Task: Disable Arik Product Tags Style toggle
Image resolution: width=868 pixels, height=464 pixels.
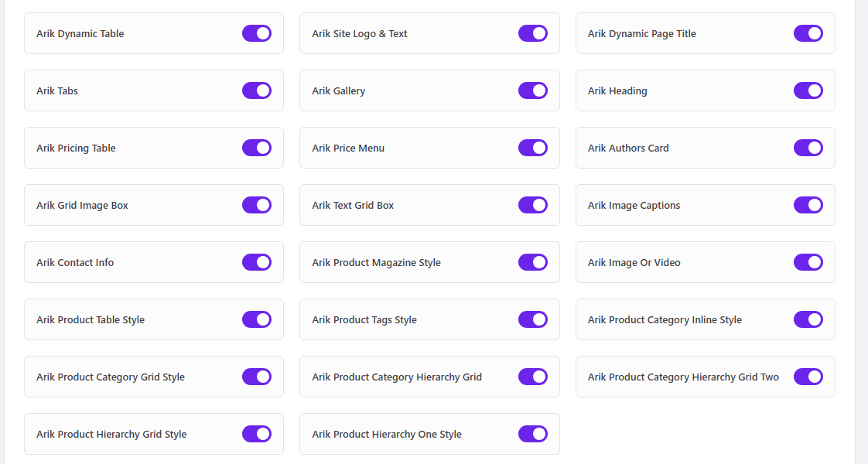Action: 532,319
